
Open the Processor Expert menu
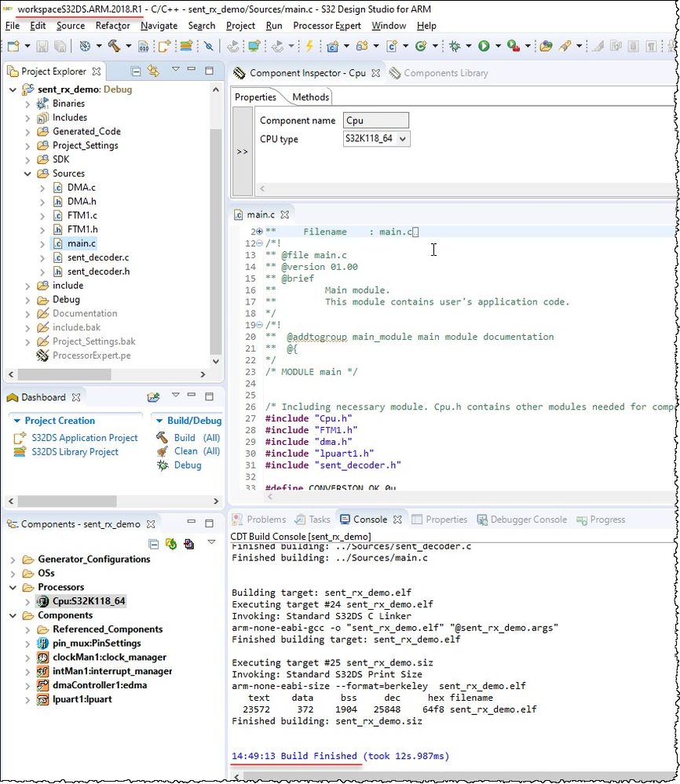(x=327, y=26)
